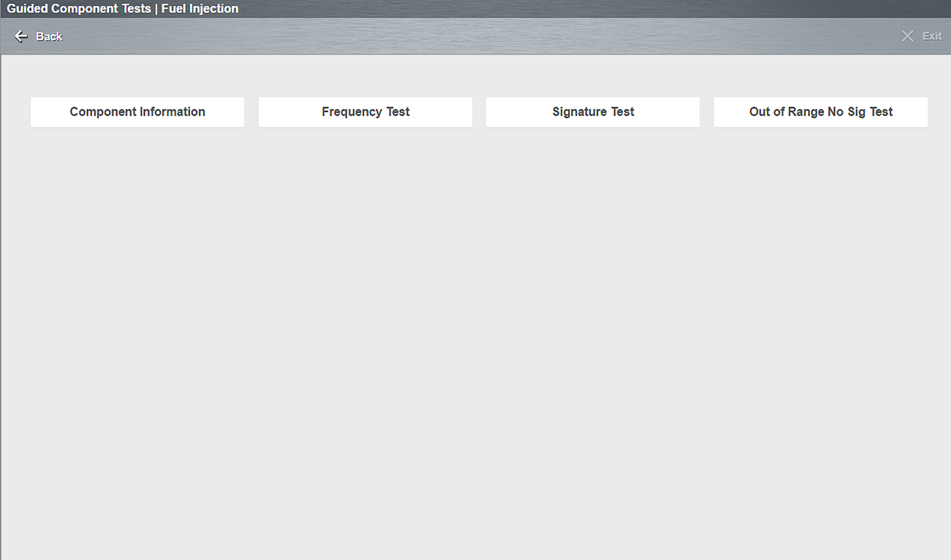Return to the previous menu with Back
This screenshot has height=560, width=951.
(49, 37)
